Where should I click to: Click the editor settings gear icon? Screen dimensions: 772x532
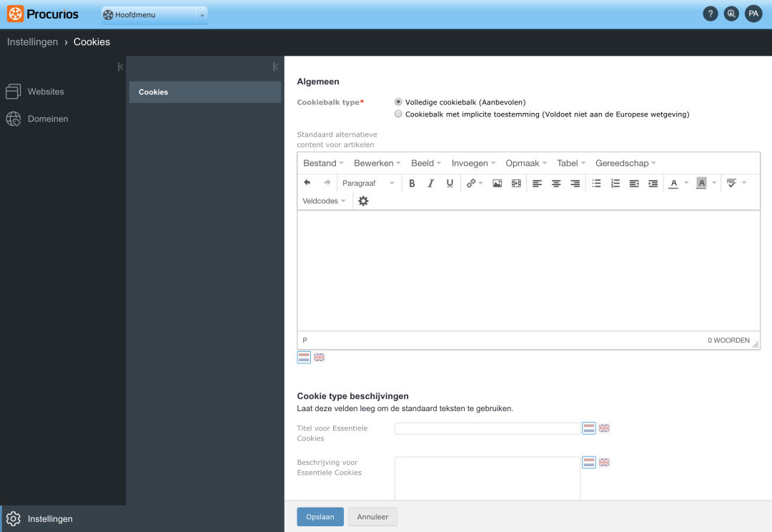pos(363,201)
